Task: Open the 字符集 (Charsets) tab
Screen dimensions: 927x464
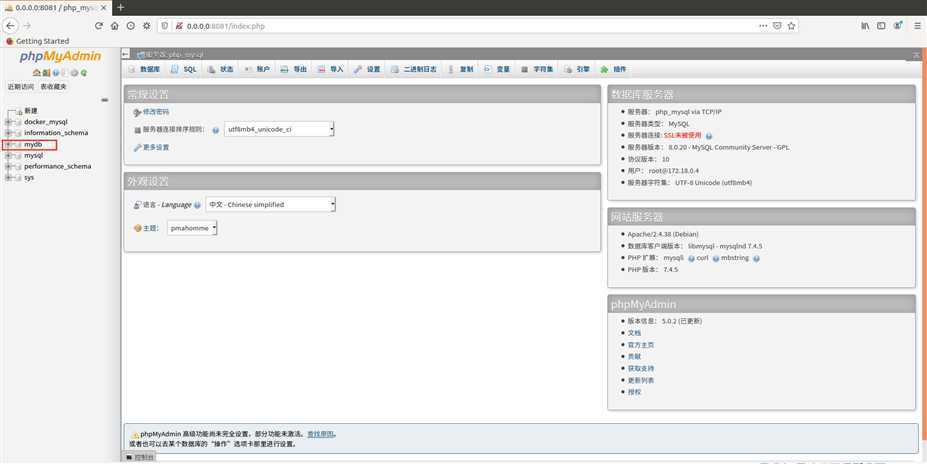Action: (537, 69)
